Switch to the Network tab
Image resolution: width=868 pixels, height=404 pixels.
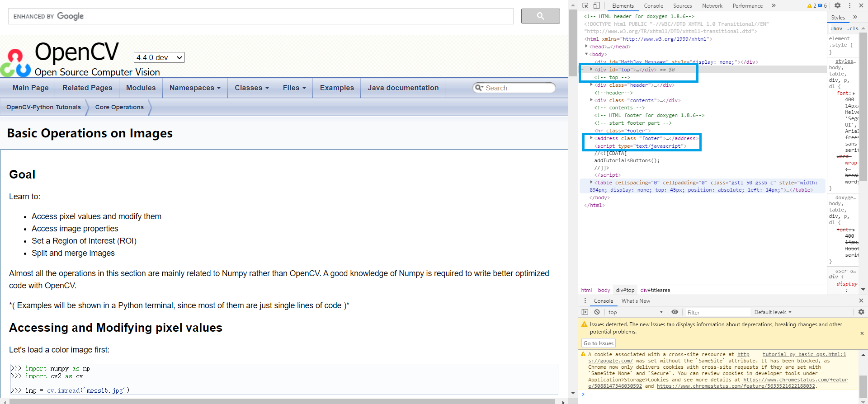click(712, 6)
